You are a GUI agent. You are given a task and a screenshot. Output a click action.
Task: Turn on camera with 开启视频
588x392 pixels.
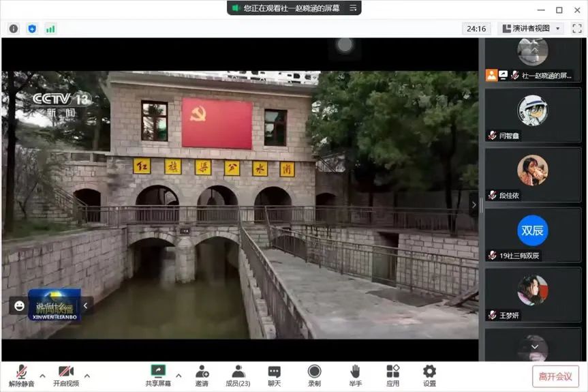65,375
